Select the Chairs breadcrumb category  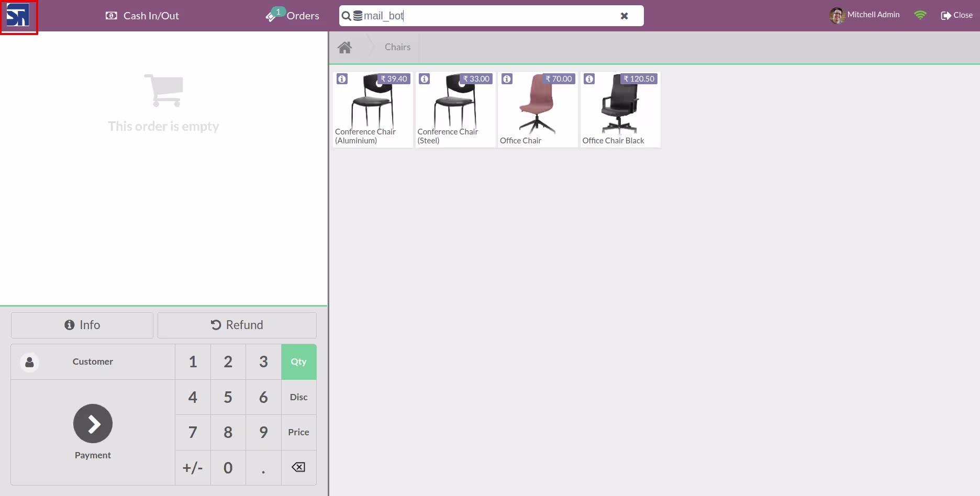tap(398, 47)
